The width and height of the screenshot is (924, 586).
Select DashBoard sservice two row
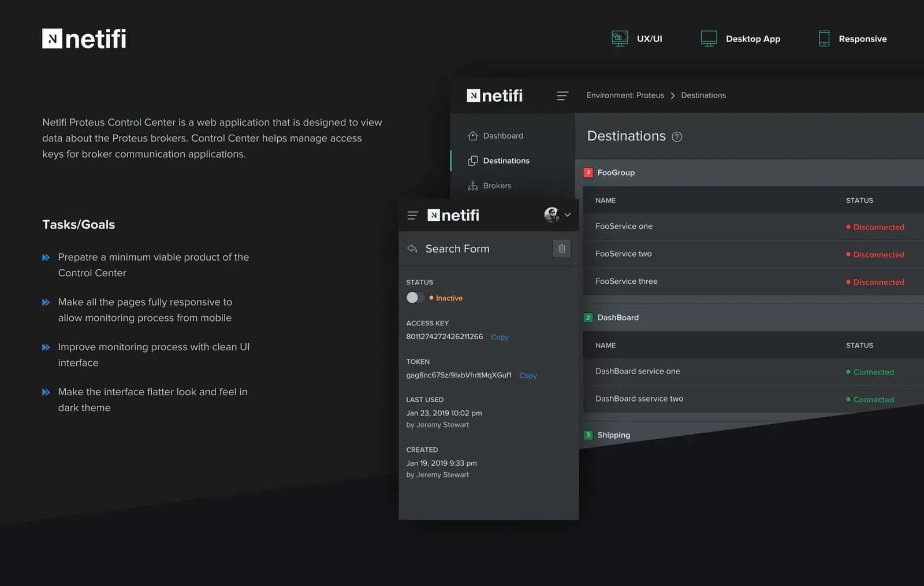(754, 399)
